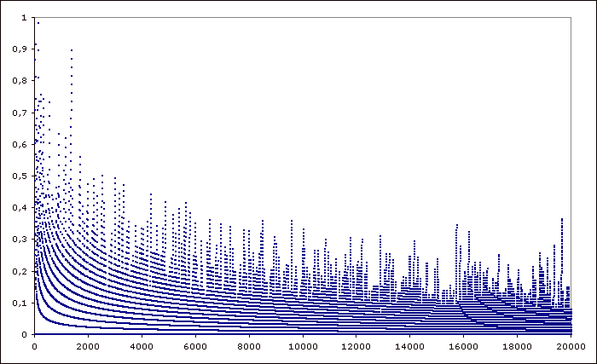Select the x-axis label 6000
This screenshot has width=597, height=364.
coord(195,346)
